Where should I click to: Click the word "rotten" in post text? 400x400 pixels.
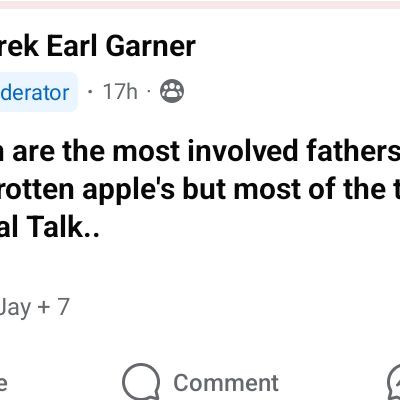click(x=37, y=189)
